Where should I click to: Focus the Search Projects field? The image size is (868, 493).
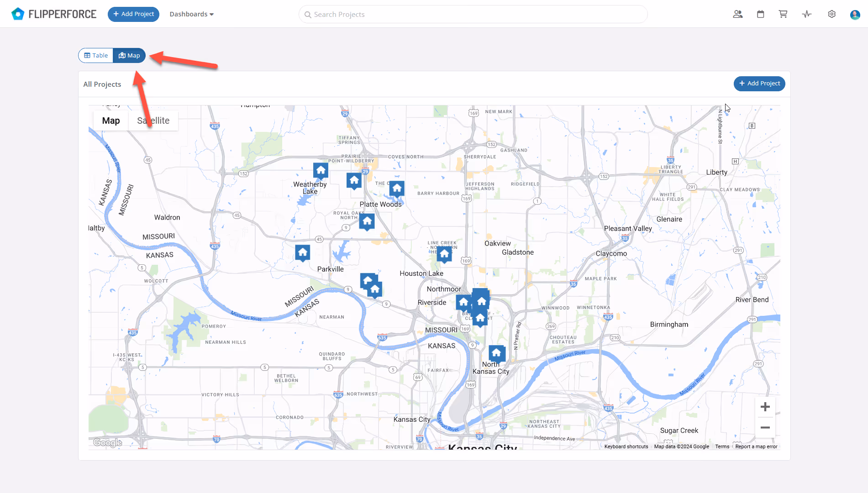click(x=473, y=14)
